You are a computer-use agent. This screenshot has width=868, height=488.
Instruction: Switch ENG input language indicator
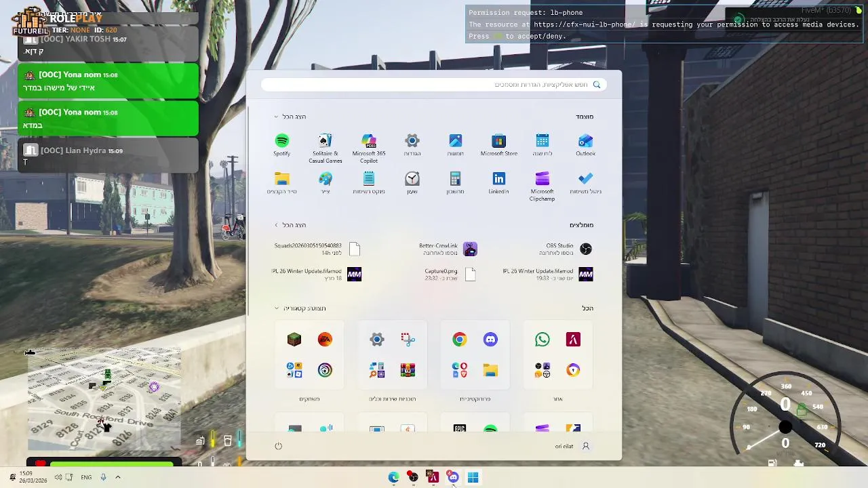86,477
